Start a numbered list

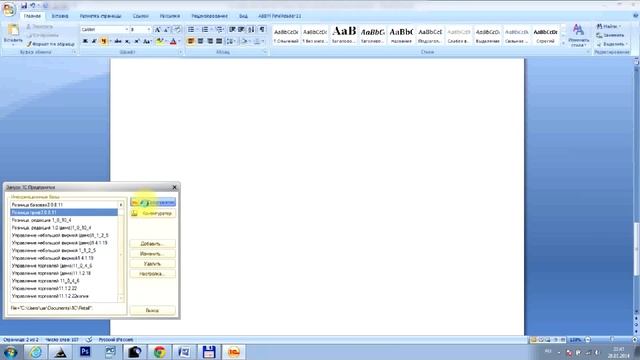tap(205, 30)
